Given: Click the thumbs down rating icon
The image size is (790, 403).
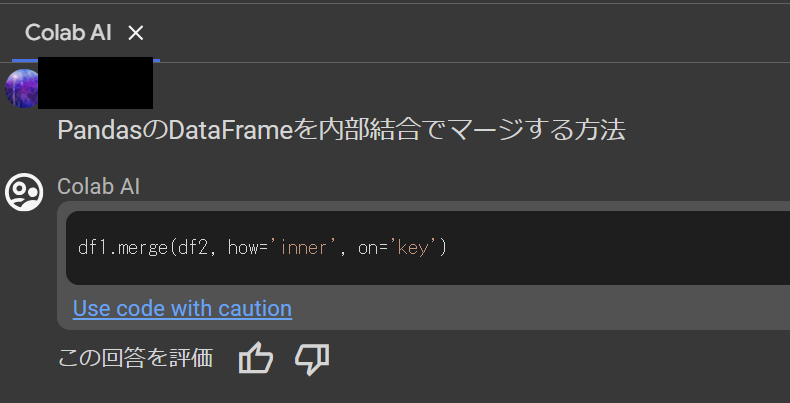Looking at the screenshot, I should click(x=312, y=358).
